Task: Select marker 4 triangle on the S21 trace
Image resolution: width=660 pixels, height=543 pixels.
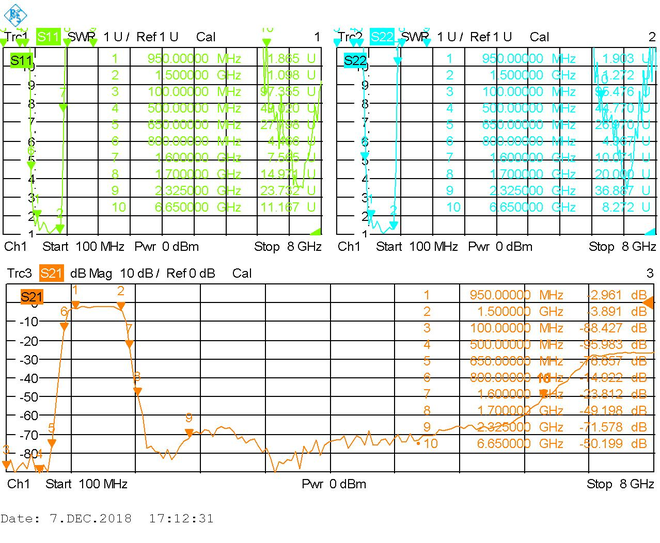Action: [x=39, y=468]
